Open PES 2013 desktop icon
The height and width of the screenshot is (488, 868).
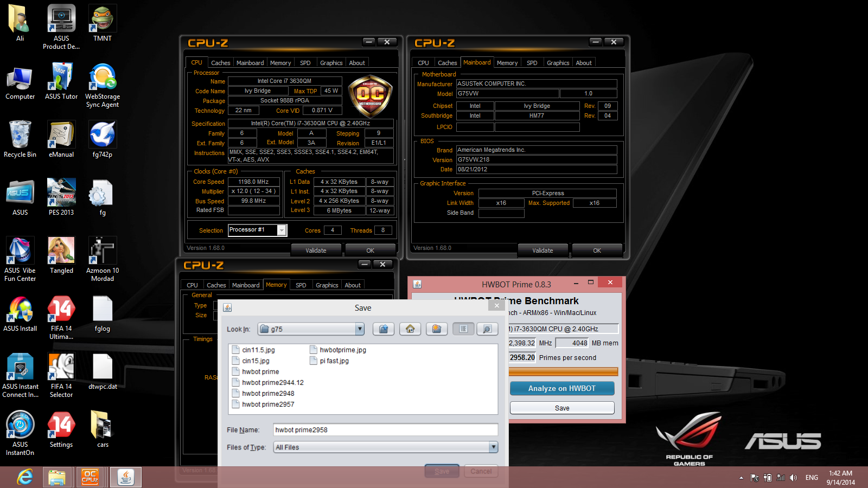(x=61, y=197)
